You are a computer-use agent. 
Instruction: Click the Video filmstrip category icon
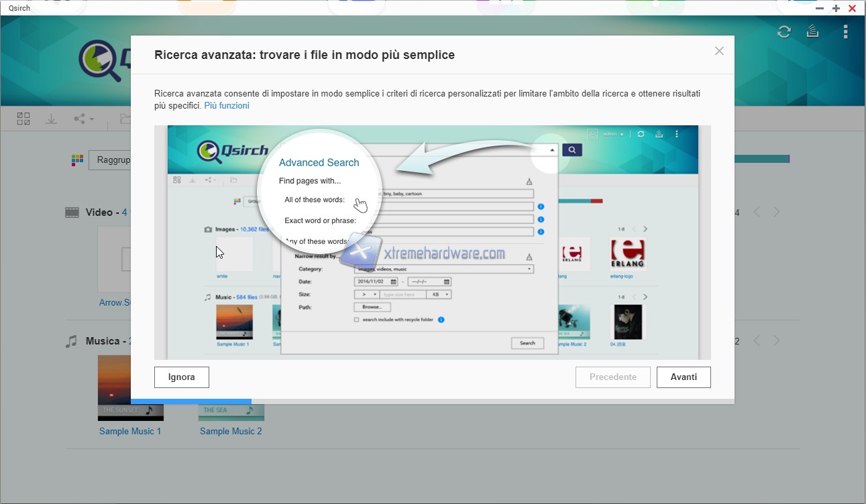[72, 212]
